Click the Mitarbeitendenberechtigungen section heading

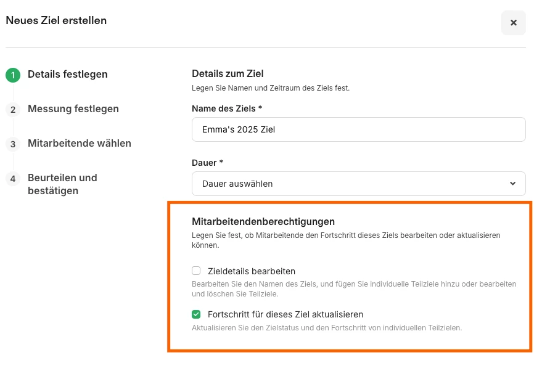pyautogui.click(x=263, y=221)
